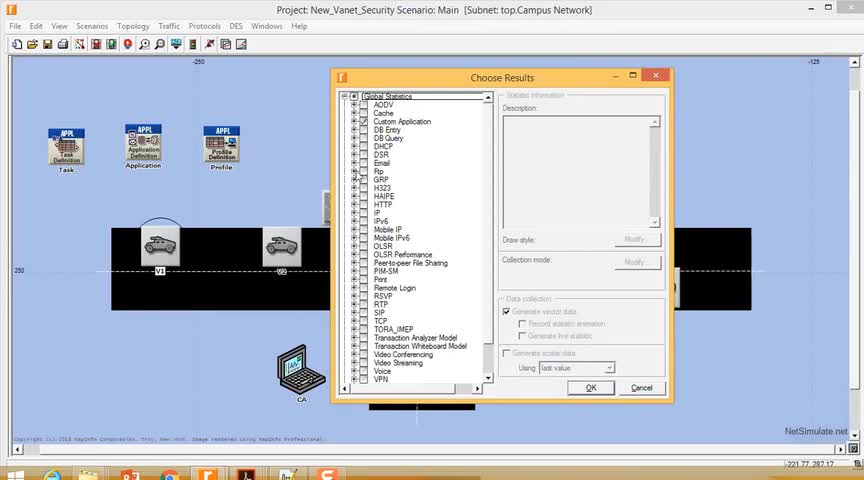The image size is (864, 480).
Task: Select the Profile Definition node
Action: 222,144
